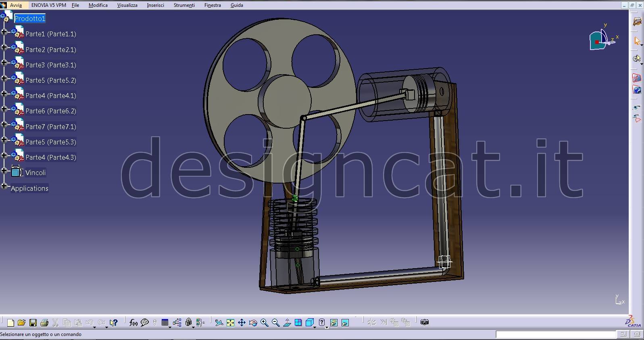Click the command input field

click(556, 334)
